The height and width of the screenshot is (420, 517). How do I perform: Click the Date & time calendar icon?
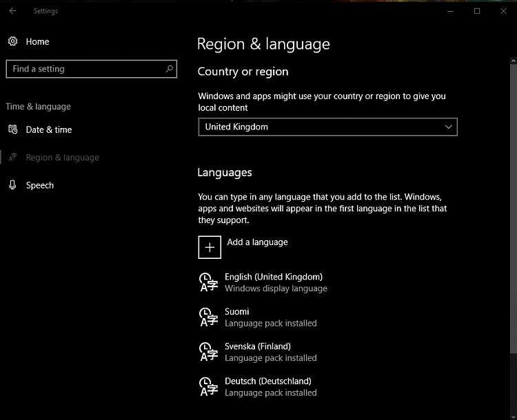(12, 129)
